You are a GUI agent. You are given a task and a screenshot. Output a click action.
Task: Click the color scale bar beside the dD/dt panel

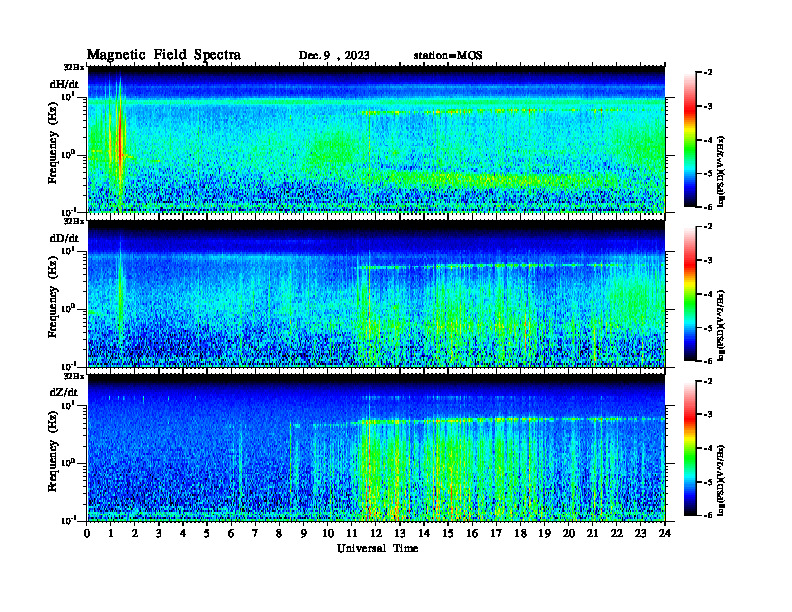coord(690,294)
